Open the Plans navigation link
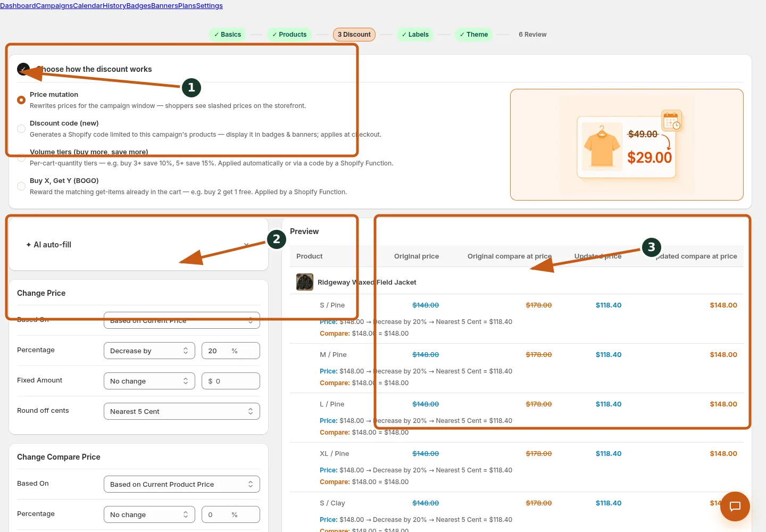Screen dimensions: 766x532 pyautogui.click(x=187, y=6)
